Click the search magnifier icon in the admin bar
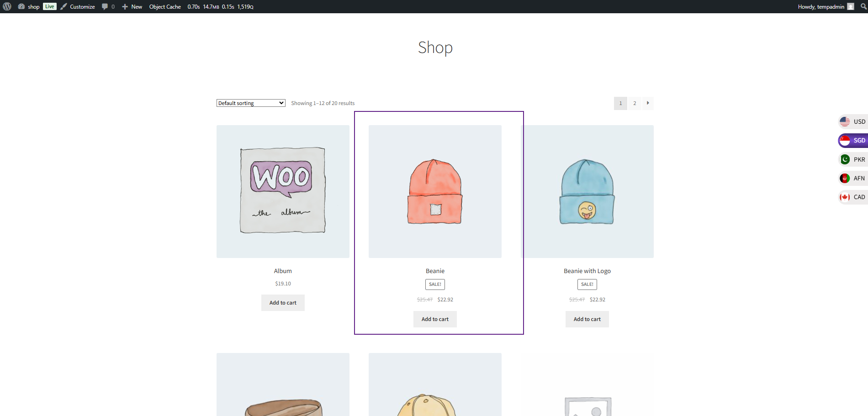Image resolution: width=868 pixels, height=416 pixels. coord(864,6)
